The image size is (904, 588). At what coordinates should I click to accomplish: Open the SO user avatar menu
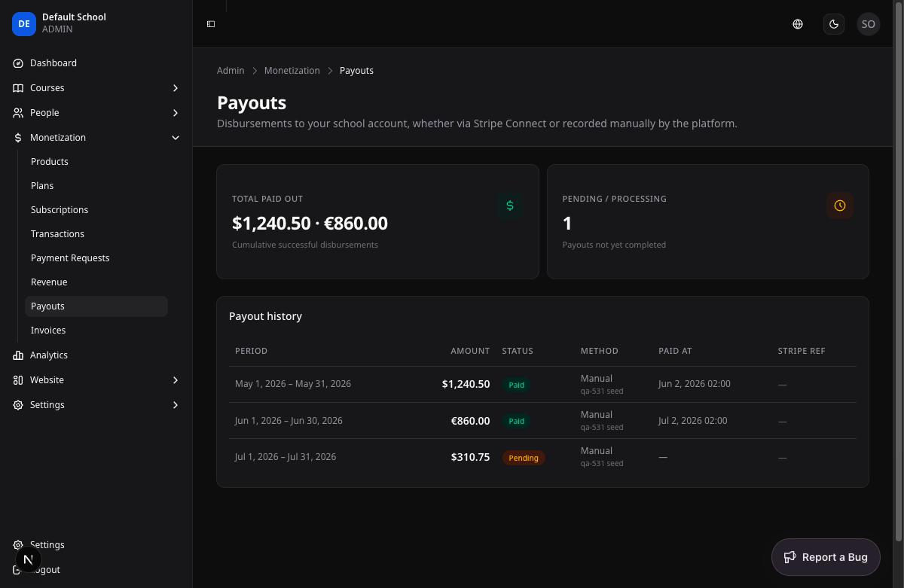tap(869, 24)
